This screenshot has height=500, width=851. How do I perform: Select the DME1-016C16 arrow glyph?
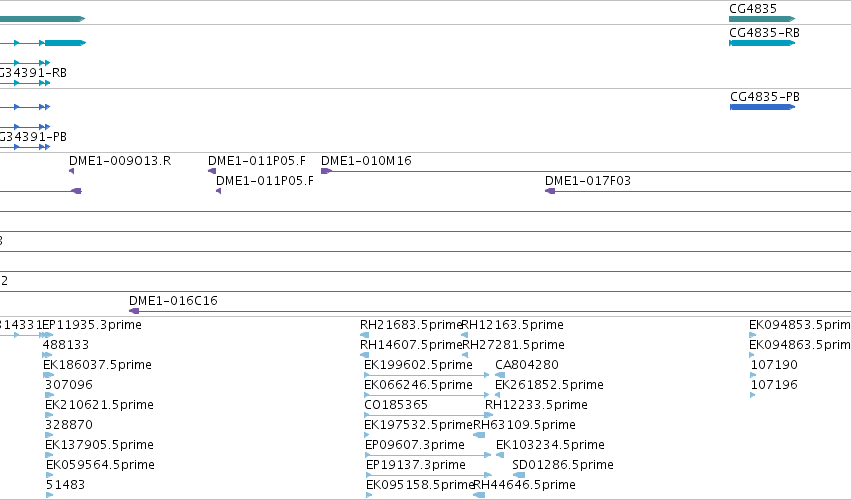click(x=134, y=311)
